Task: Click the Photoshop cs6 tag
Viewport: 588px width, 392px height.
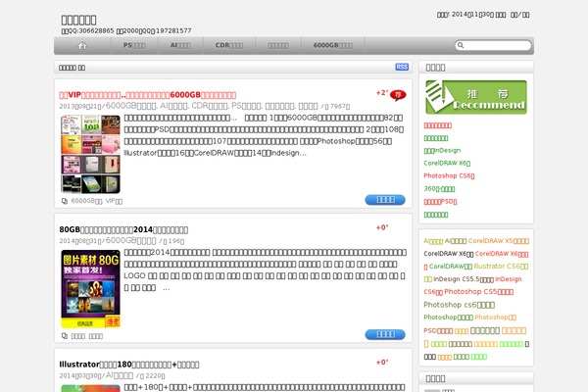Action: [459, 305]
